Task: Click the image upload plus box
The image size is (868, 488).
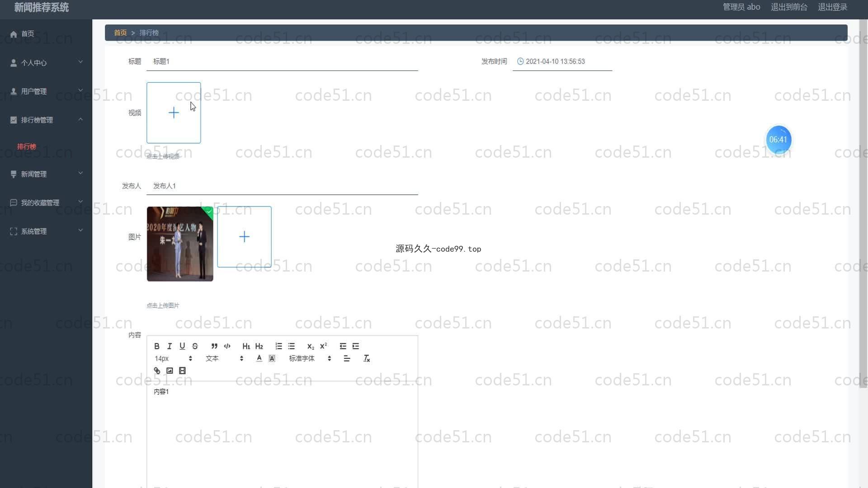Action: point(244,237)
